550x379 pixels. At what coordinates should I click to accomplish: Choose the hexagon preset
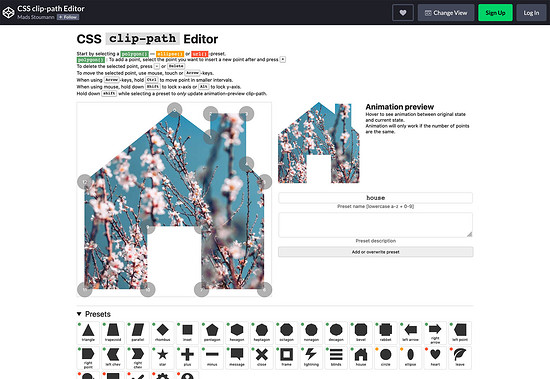(237, 333)
